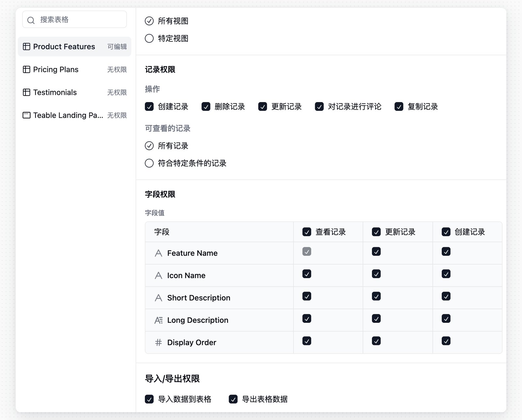The image size is (522, 420).
Task: Toggle the 更新记录 column header checkbox
Action: [376, 232]
